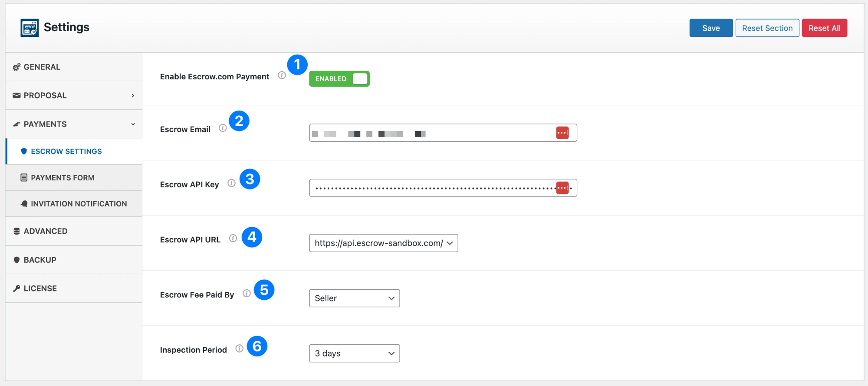
Task: Open the License settings tab
Action: coord(74,288)
